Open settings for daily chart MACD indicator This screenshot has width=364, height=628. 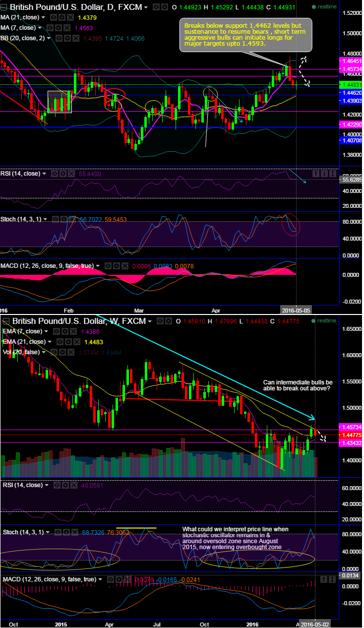point(117,265)
